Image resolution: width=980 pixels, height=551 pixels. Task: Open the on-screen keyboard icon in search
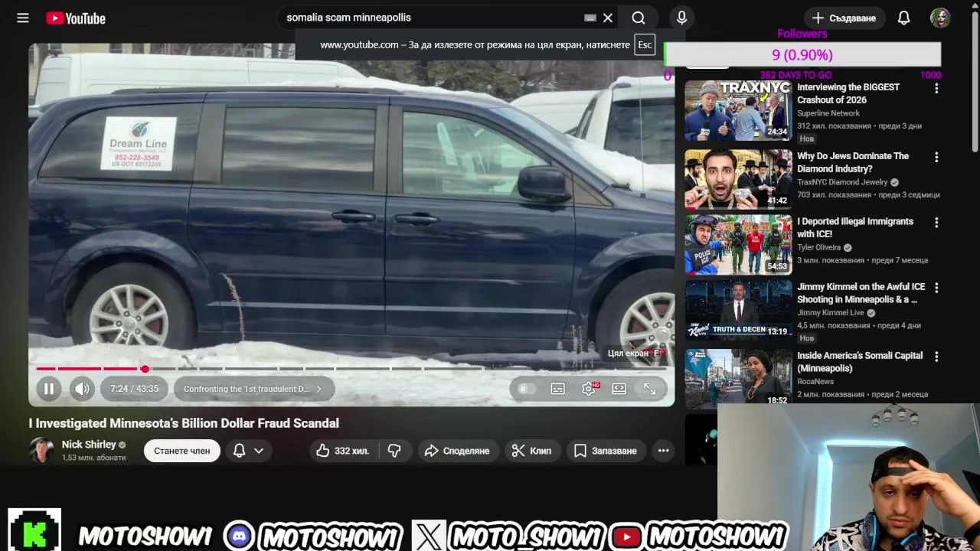[x=590, y=18]
